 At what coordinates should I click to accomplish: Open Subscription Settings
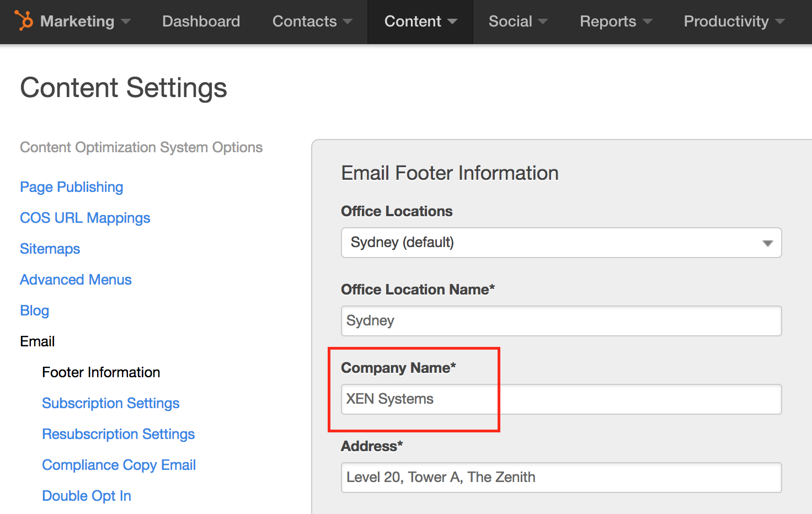[110, 403]
